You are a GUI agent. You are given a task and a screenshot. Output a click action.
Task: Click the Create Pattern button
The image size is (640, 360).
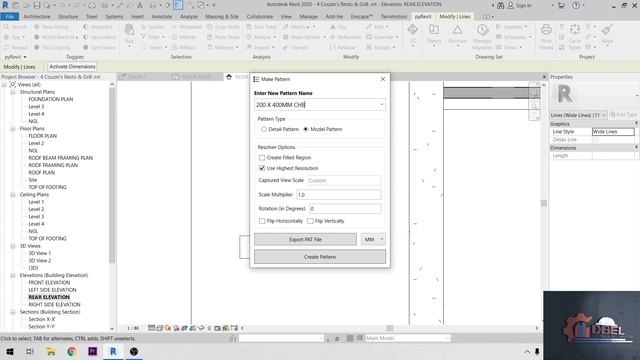[x=320, y=257]
